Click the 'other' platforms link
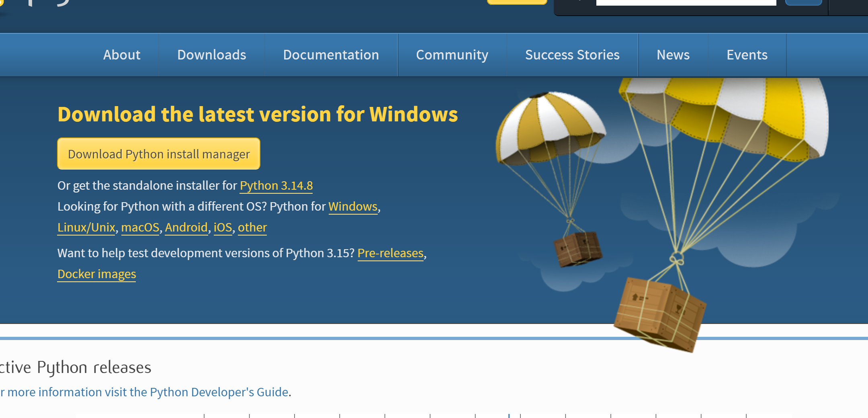The height and width of the screenshot is (418, 868). (x=252, y=227)
